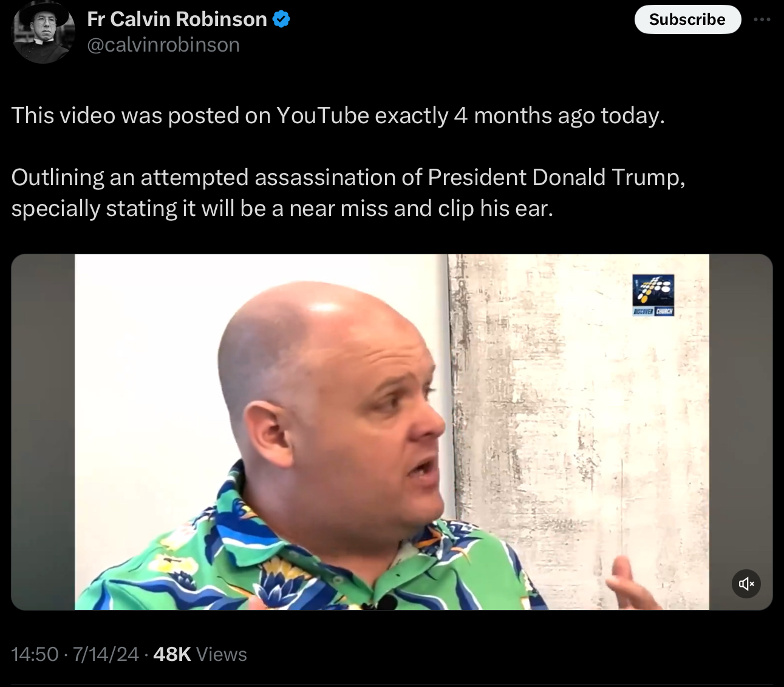Unmute the video using the speaker icon

point(746,584)
